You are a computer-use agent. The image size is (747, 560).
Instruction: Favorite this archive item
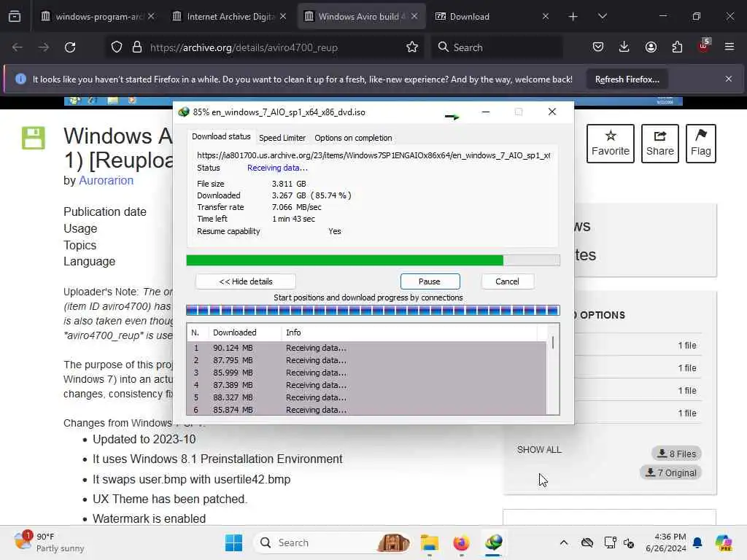pos(611,144)
